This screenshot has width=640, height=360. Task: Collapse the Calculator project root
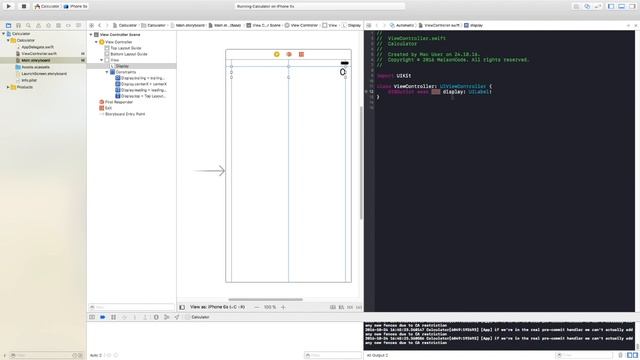point(3,33)
